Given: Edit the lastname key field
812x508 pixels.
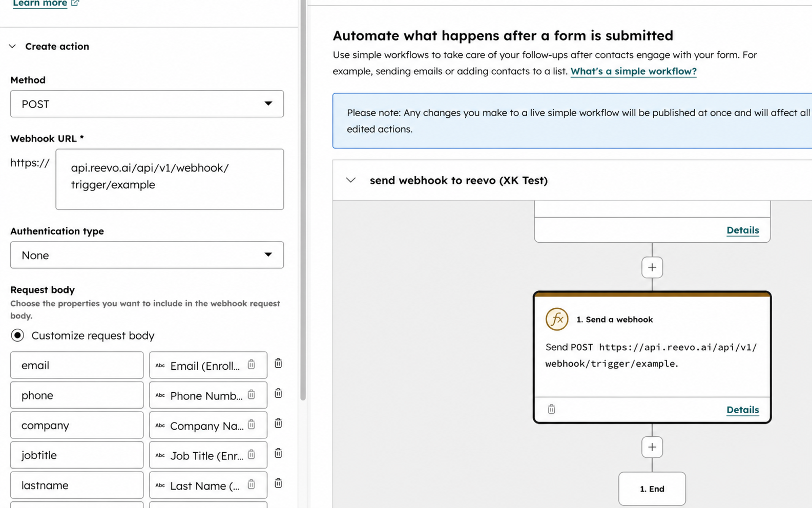Looking at the screenshot, I should 77,485.
